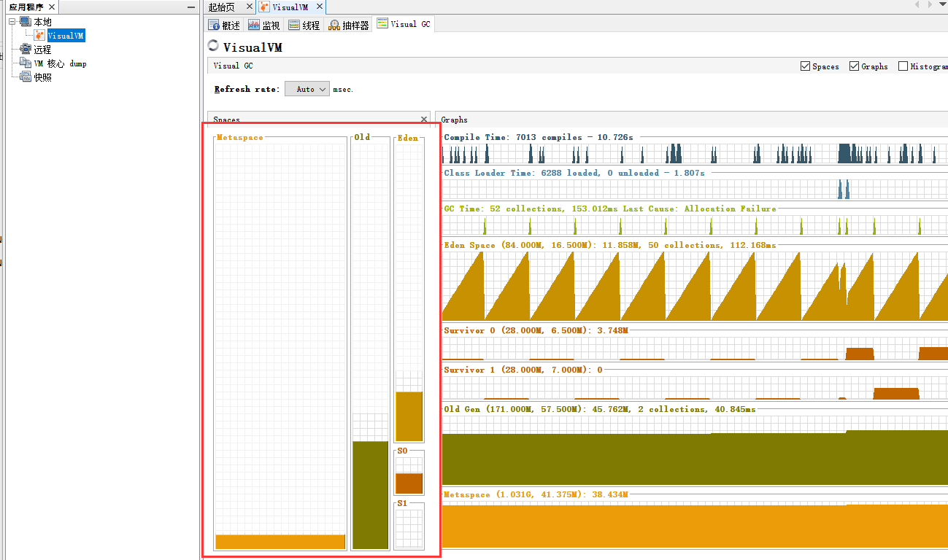Click the 线程 tab's threads icon

(x=294, y=25)
